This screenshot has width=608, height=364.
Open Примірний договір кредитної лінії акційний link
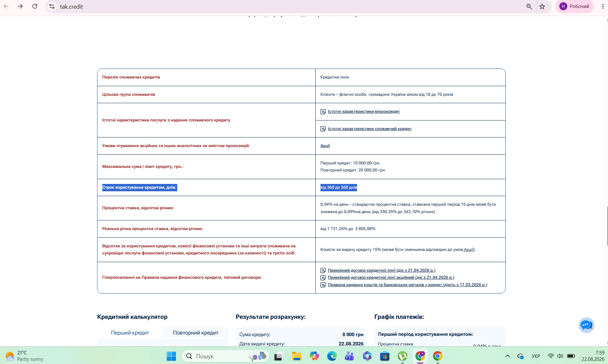pyautogui.click(x=391, y=277)
